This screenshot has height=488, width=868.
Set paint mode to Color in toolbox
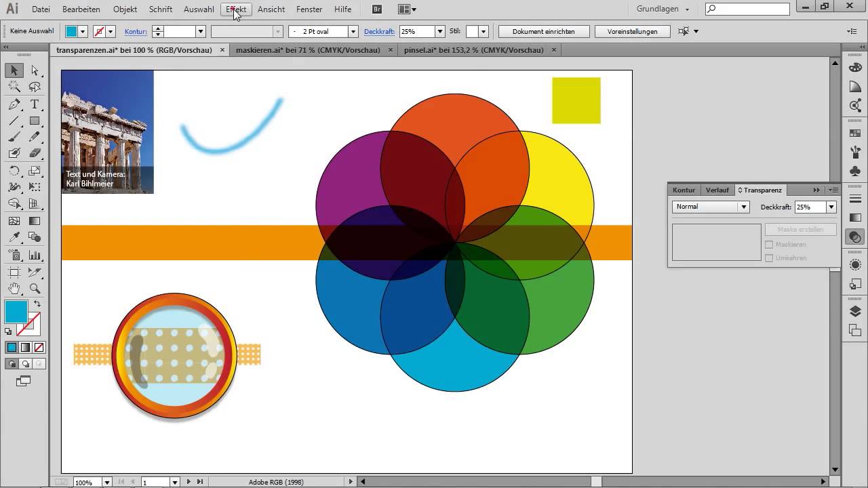click(x=12, y=348)
